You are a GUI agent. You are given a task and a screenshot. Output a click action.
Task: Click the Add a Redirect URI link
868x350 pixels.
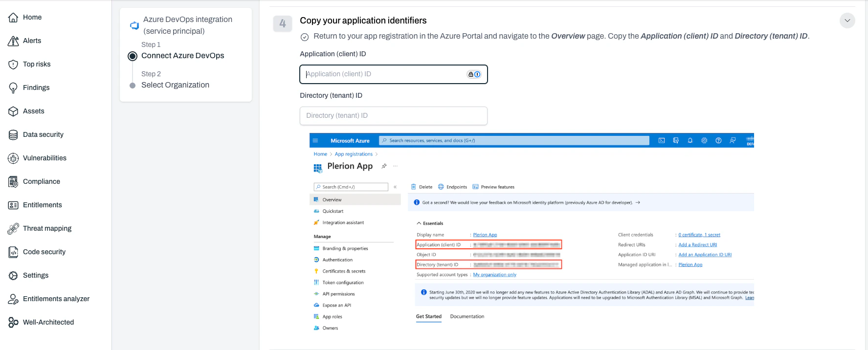[x=697, y=244]
